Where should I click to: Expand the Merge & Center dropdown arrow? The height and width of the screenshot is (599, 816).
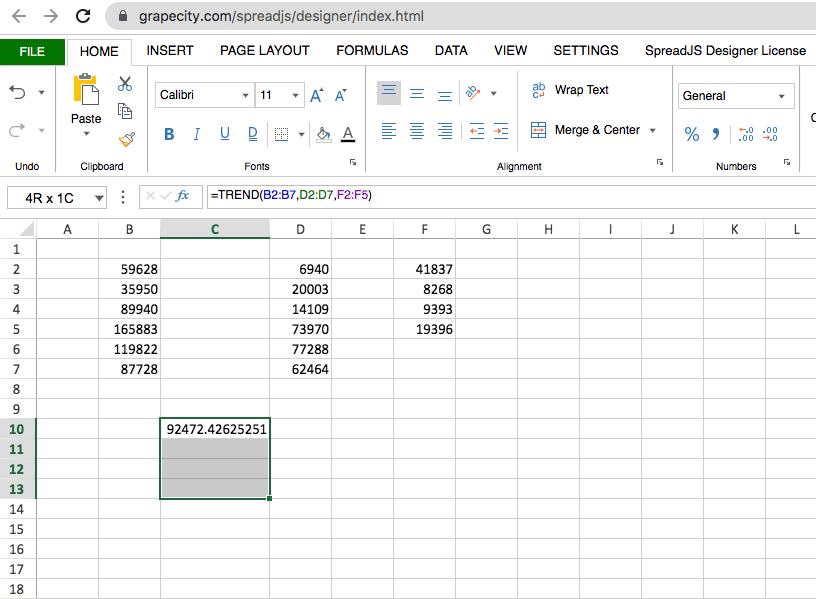pos(653,130)
